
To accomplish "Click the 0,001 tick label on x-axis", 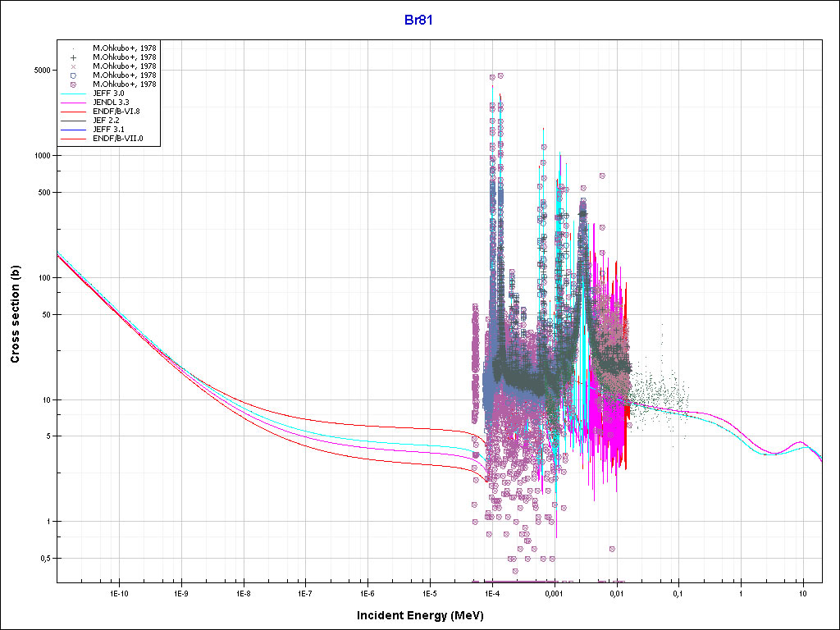I will click(x=554, y=593).
